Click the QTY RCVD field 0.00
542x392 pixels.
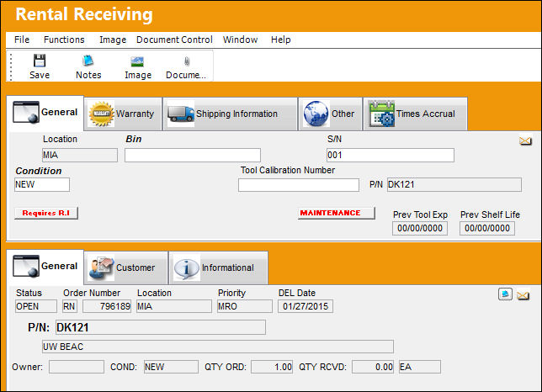click(x=373, y=367)
